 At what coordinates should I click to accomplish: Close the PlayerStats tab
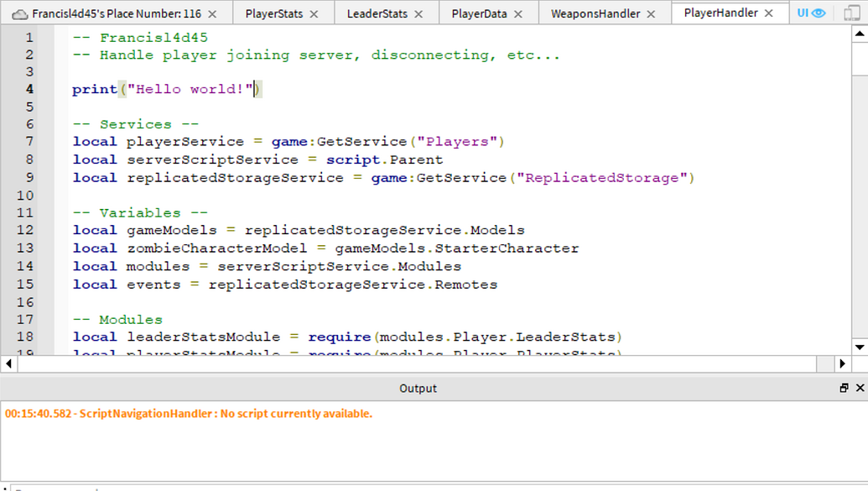tap(314, 14)
